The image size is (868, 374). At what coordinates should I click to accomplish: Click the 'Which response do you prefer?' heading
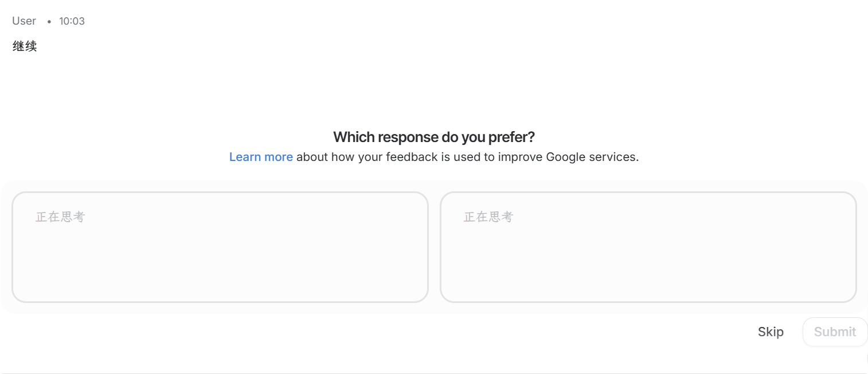[x=434, y=137]
